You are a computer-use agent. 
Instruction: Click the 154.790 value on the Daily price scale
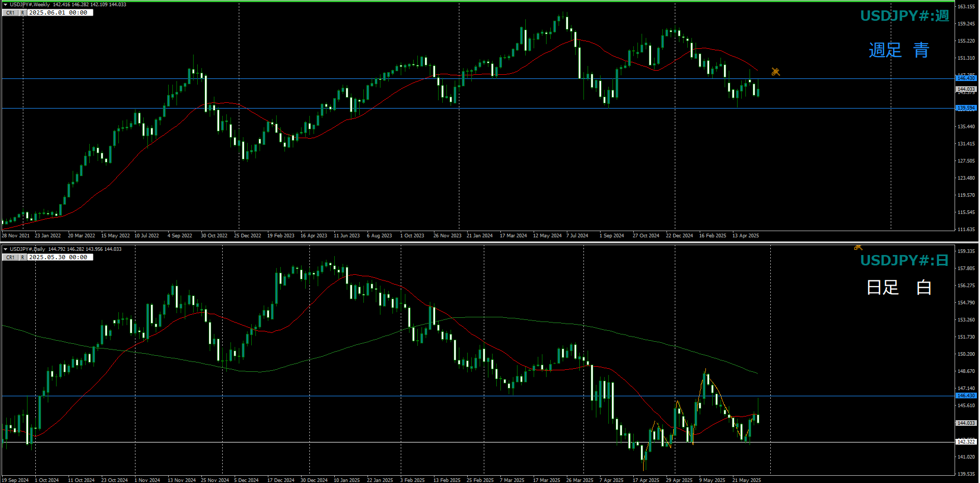pos(966,303)
